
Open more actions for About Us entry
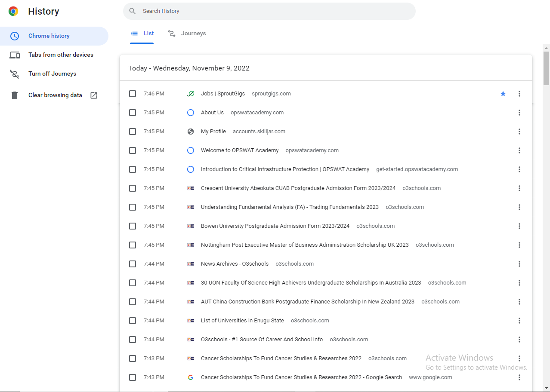click(519, 113)
